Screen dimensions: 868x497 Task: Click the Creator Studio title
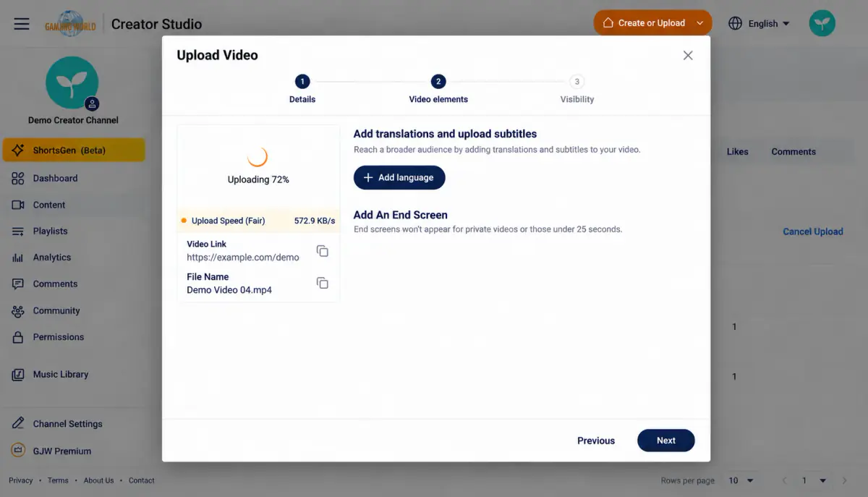tap(156, 24)
